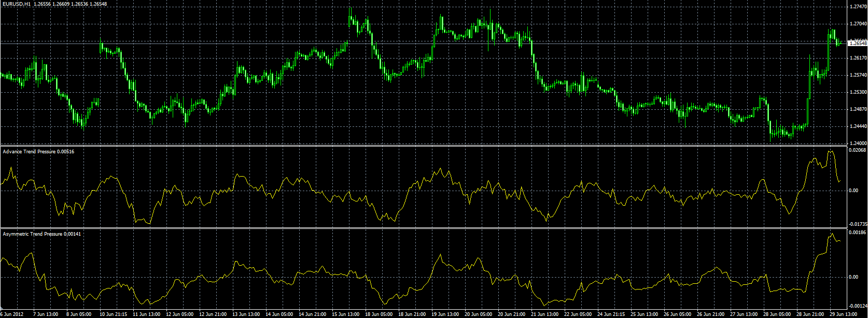Click the 7 Jun 13:00 time label
The height and width of the screenshot is (318, 868).
click(45, 314)
